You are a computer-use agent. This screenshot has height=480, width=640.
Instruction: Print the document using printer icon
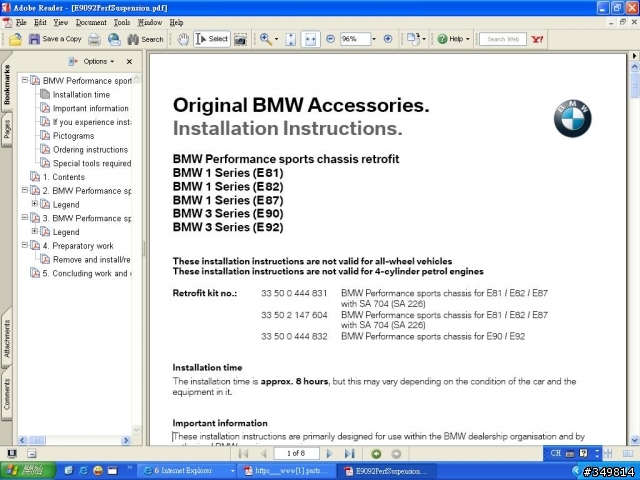(94, 39)
